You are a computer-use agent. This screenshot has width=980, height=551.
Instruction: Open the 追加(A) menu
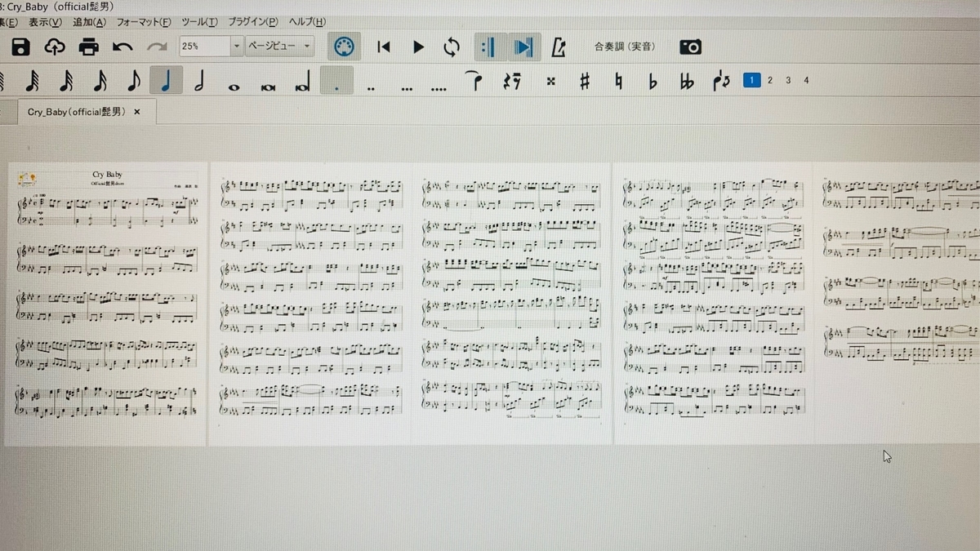point(90,21)
